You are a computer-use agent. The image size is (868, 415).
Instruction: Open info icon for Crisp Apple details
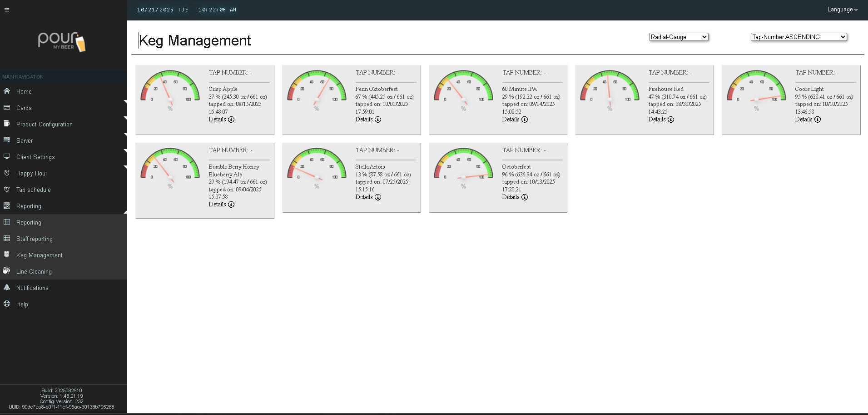(x=231, y=120)
